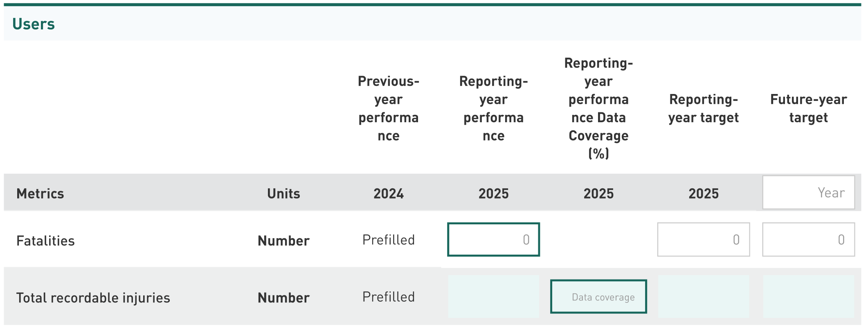Image resolution: width=868 pixels, height=331 pixels.
Task: Click the Data Coverage (%) column header
Action: click(x=598, y=108)
